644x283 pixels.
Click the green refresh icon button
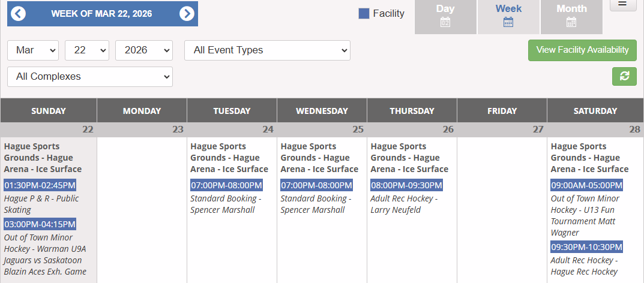(x=624, y=76)
